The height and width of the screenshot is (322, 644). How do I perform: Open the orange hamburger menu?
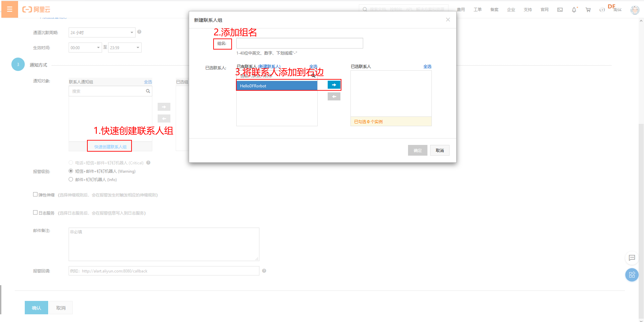[x=10, y=9]
